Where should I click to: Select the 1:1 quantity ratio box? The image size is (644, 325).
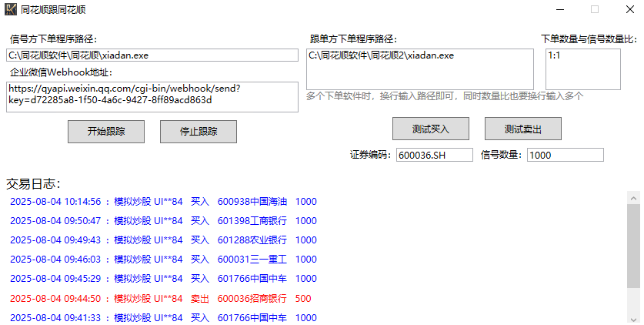click(583, 69)
